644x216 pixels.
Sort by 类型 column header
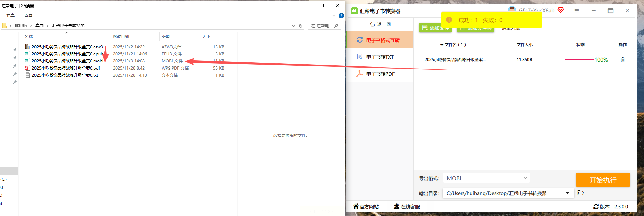[x=166, y=36]
